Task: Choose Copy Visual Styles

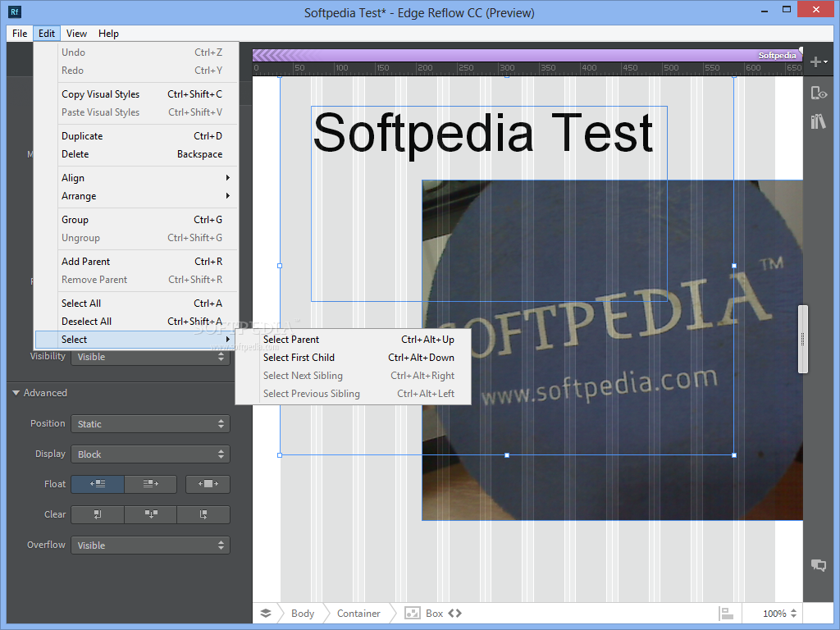Action: [x=137, y=94]
